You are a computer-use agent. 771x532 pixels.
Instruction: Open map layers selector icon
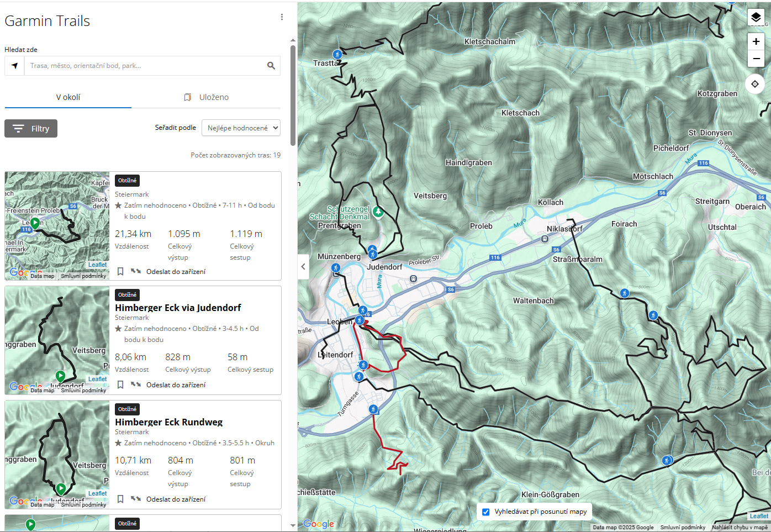click(756, 18)
